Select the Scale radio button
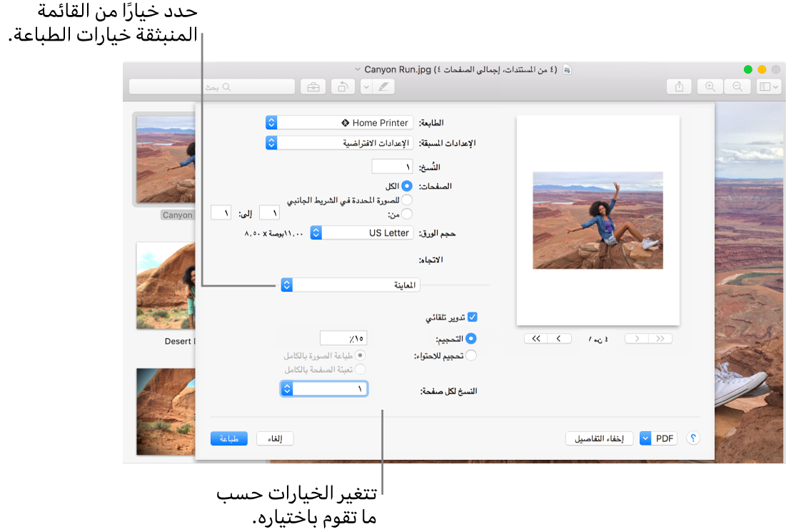 (x=470, y=339)
